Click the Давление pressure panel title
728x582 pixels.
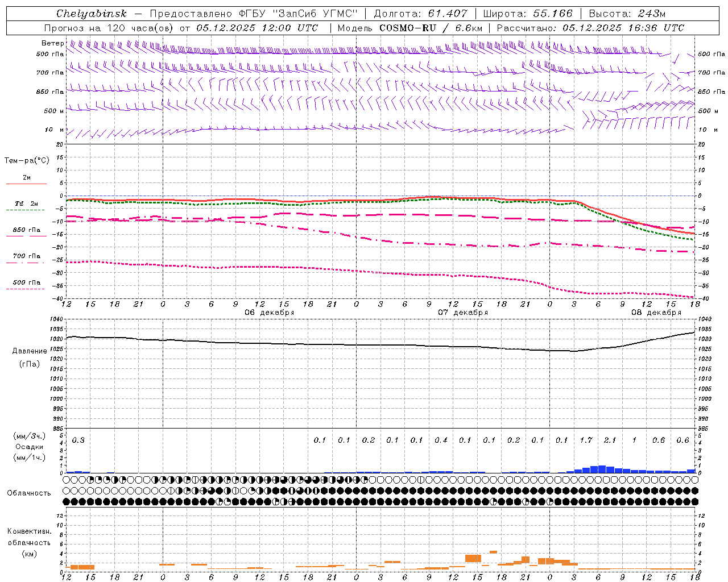[x=30, y=351]
